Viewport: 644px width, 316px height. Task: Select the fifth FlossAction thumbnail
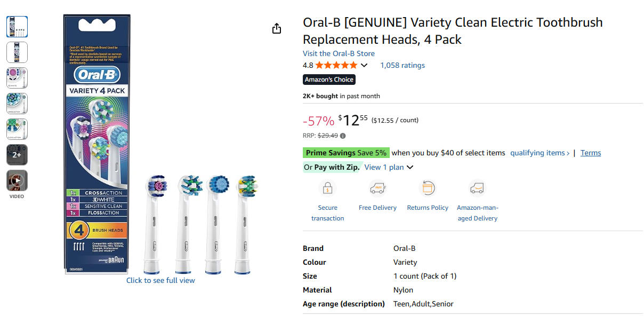coord(17,129)
